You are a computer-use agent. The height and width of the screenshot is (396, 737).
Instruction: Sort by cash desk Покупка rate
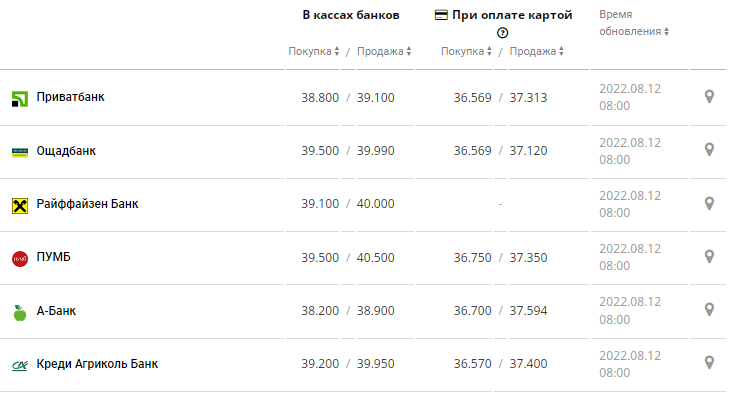[x=314, y=51]
